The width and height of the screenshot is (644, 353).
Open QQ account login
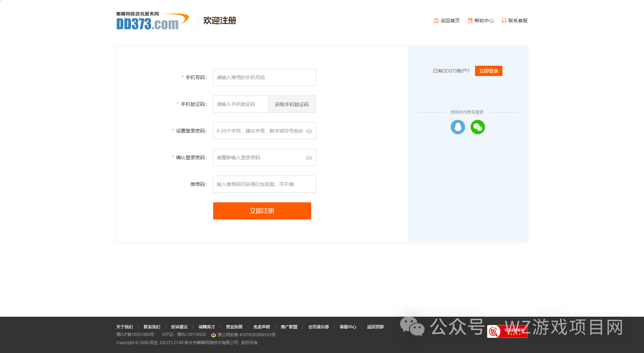(x=458, y=127)
